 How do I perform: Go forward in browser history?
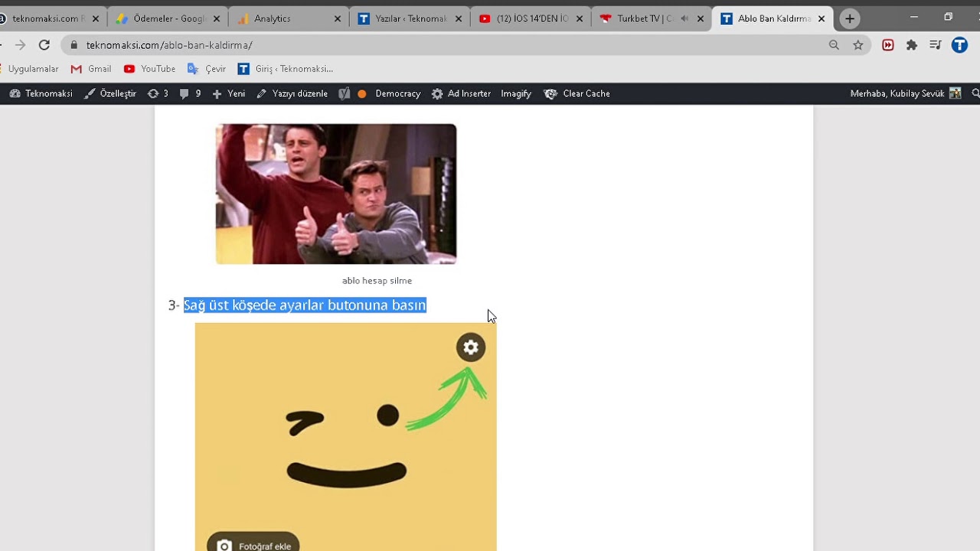[x=21, y=45]
